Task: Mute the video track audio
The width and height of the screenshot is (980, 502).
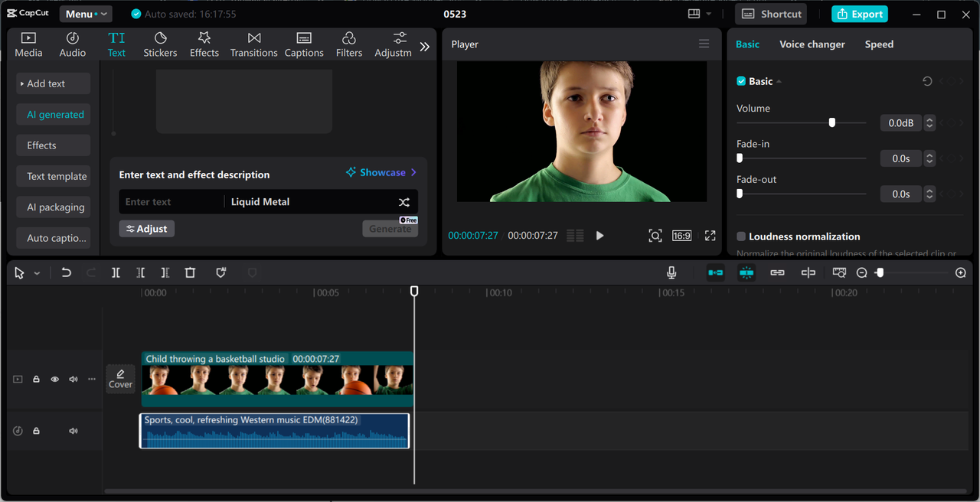Action: click(x=73, y=379)
